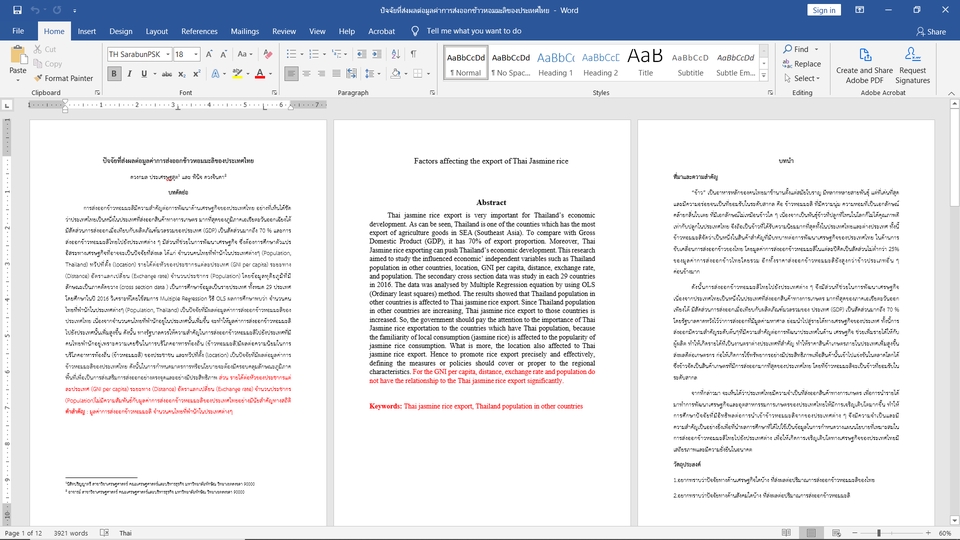Image resolution: width=960 pixels, height=540 pixels.
Task: Open the References tab
Action: tap(199, 31)
